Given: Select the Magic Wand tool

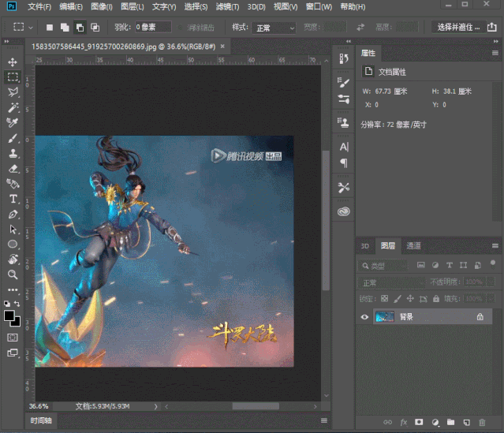Looking at the screenshot, I should click(13, 107).
